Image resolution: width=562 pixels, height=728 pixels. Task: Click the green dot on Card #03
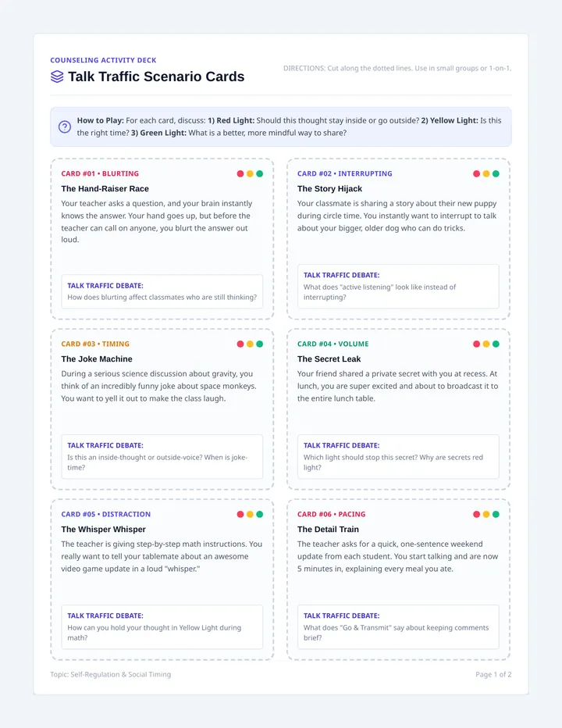point(259,344)
